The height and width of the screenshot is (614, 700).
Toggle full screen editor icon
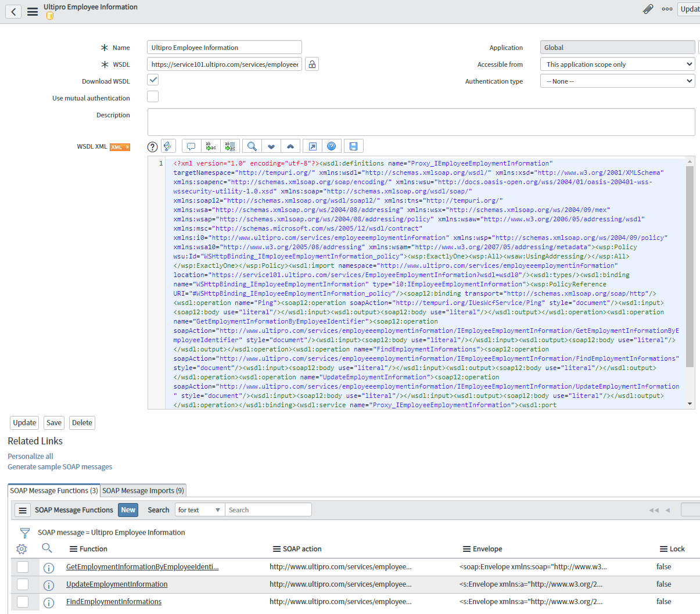click(312, 146)
